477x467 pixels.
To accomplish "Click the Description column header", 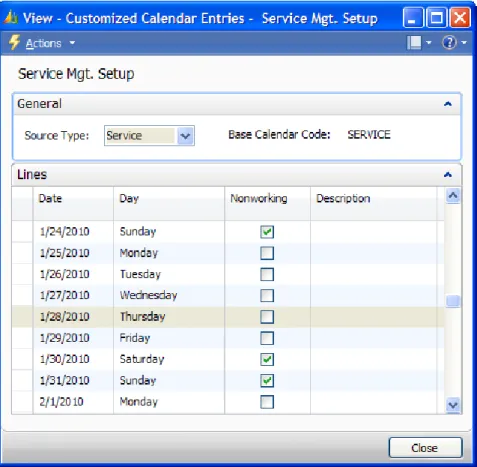I will [373, 203].
